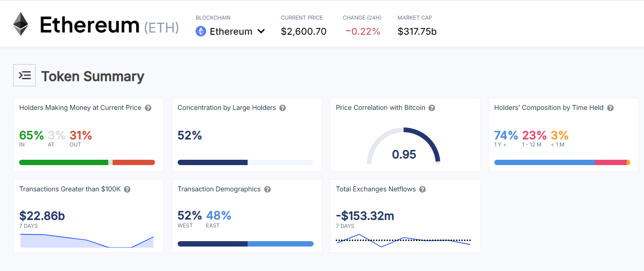Screen dimensions: 644x271
Task: Click the 31% OUT value
Action: click(x=81, y=135)
